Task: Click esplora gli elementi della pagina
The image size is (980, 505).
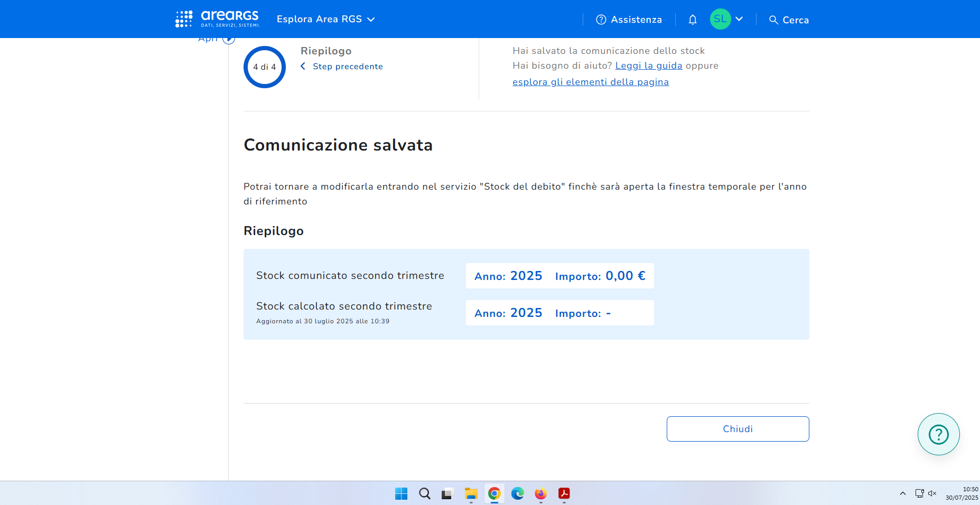Action: 590,82
